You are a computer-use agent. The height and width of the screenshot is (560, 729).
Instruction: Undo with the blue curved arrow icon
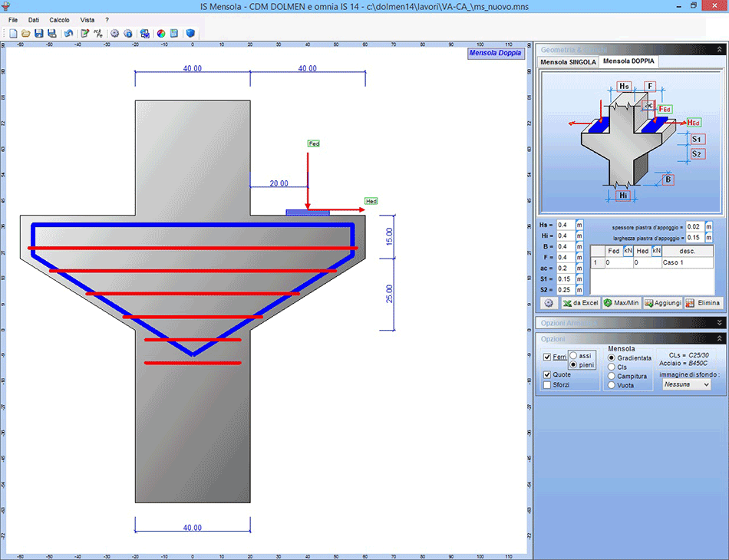(68, 34)
